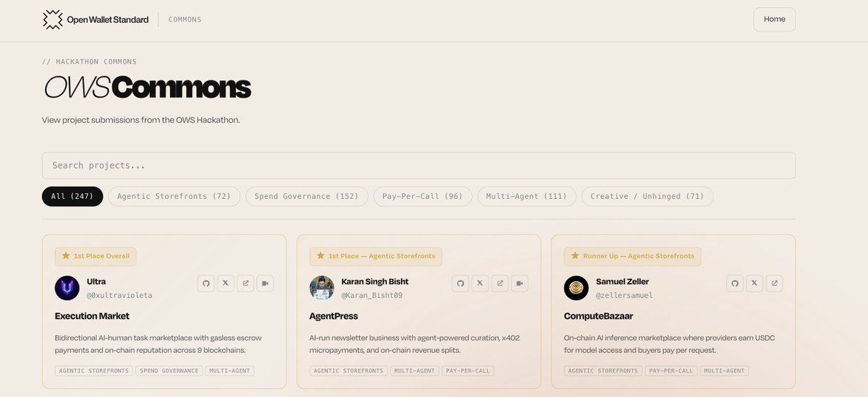This screenshot has width=868, height=397.
Task: Click SPEND GOVERNANCE tag on Execution Market card
Action: point(169,371)
